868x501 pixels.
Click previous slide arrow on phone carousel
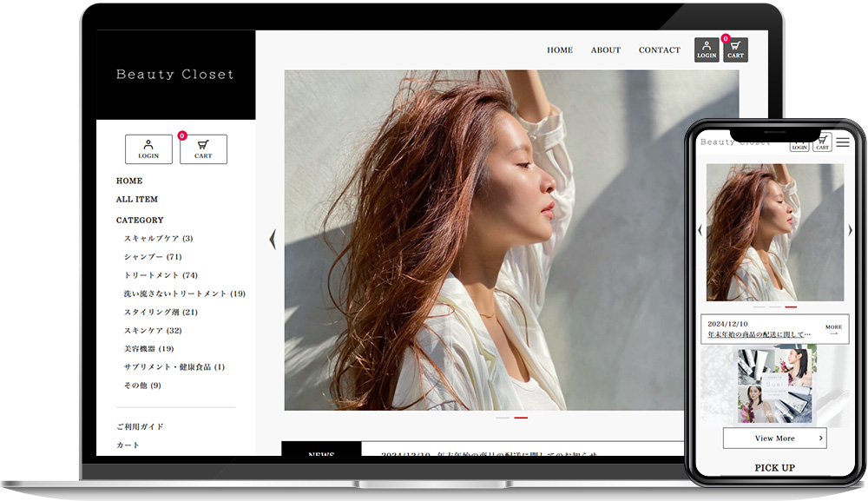(700, 230)
